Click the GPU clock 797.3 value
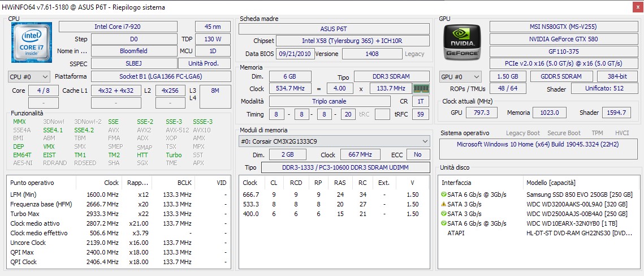The width and height of the screenshot is (644, 276). click(482, 113)
